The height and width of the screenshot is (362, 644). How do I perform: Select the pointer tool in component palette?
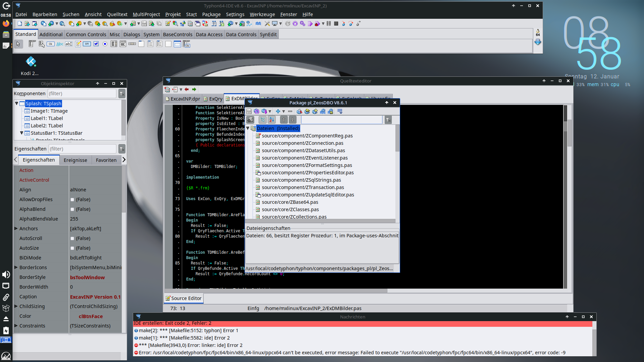[18, 44]
